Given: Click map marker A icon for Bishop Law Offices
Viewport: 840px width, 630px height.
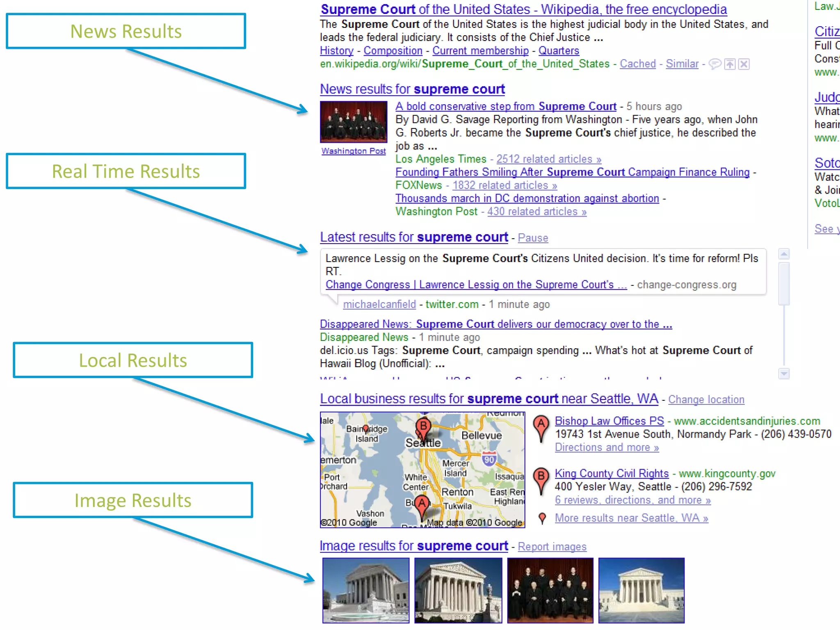Looking at the screenshot, I should click(541, 428).
